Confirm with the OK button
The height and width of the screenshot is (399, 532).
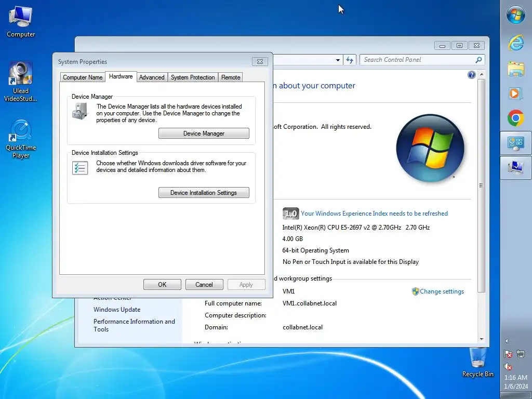[162, 285]
